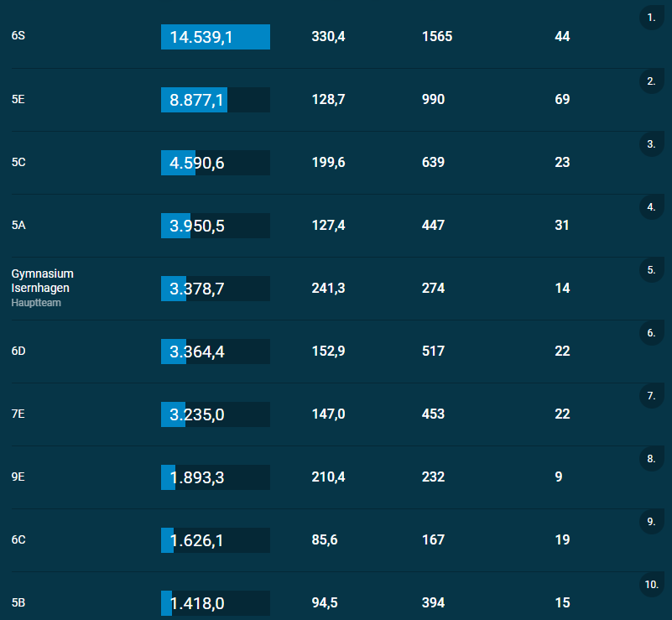Click the 8.877,1 kilometer bar
The height and width of the screenshot is (620, 672).
click(216, 100)
